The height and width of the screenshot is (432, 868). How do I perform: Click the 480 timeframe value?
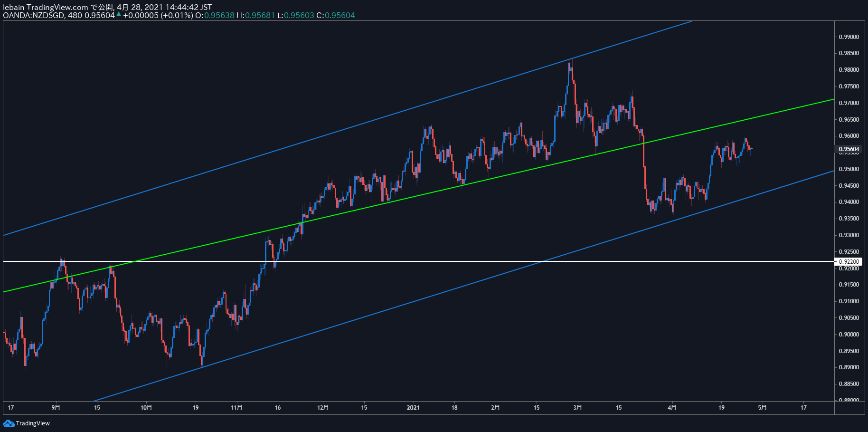click(75, 15)
